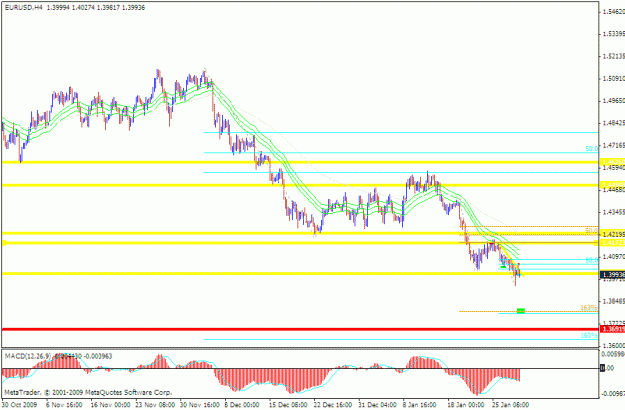Image resolution: width=625 pixels, height=410 pixels.
Task: Click MACD zero level tag 0.00
Action: point(609,368)
